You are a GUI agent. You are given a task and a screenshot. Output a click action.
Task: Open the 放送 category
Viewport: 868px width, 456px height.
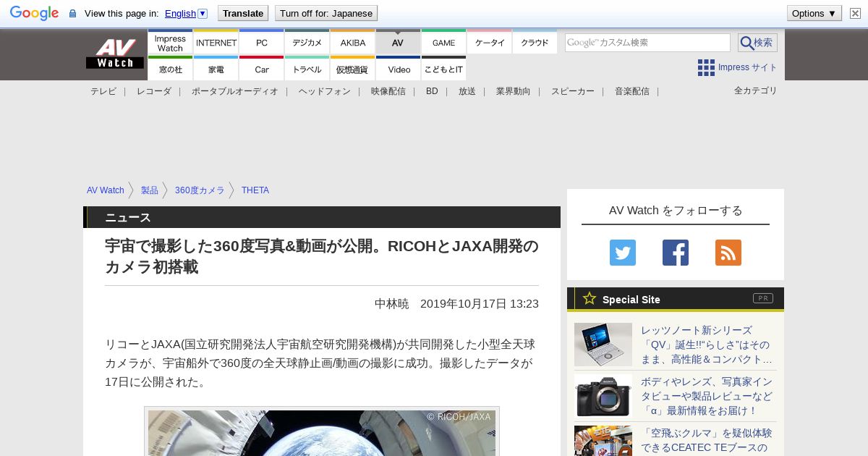point(467,91)
